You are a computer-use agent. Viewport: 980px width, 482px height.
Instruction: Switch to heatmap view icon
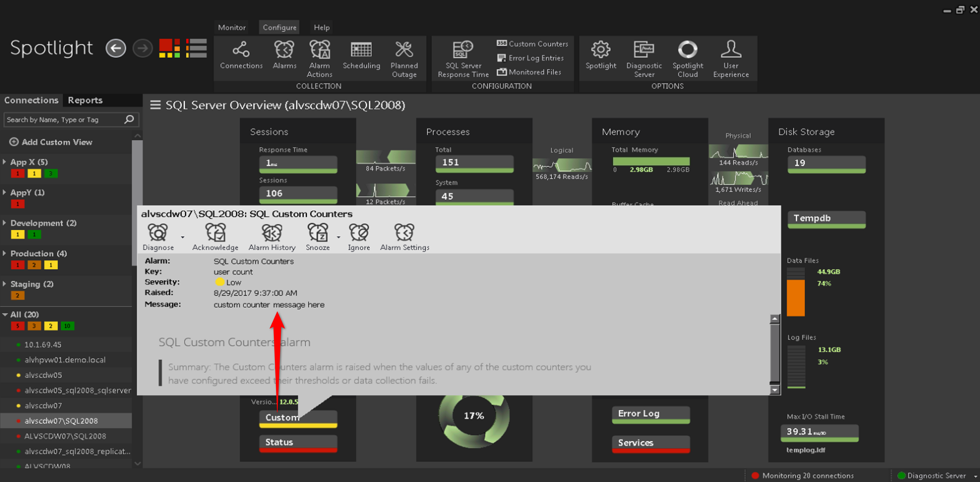pos(169,48)
